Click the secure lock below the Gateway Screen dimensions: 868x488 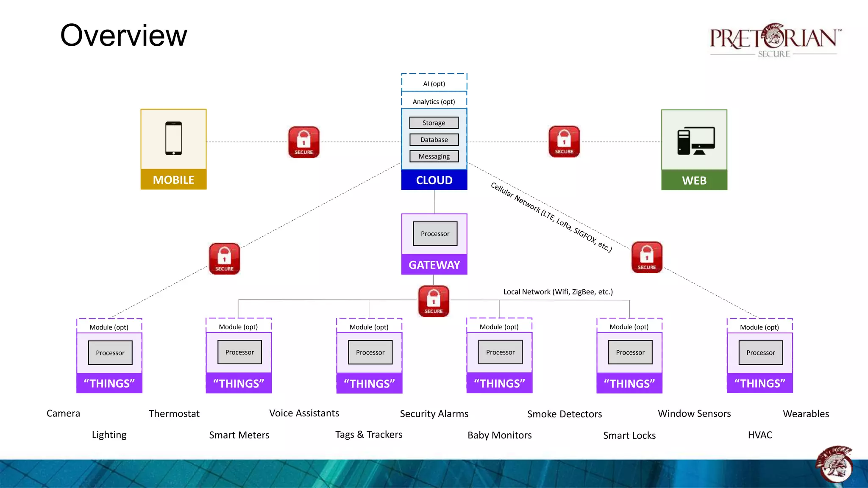click(x=433, y=301)
